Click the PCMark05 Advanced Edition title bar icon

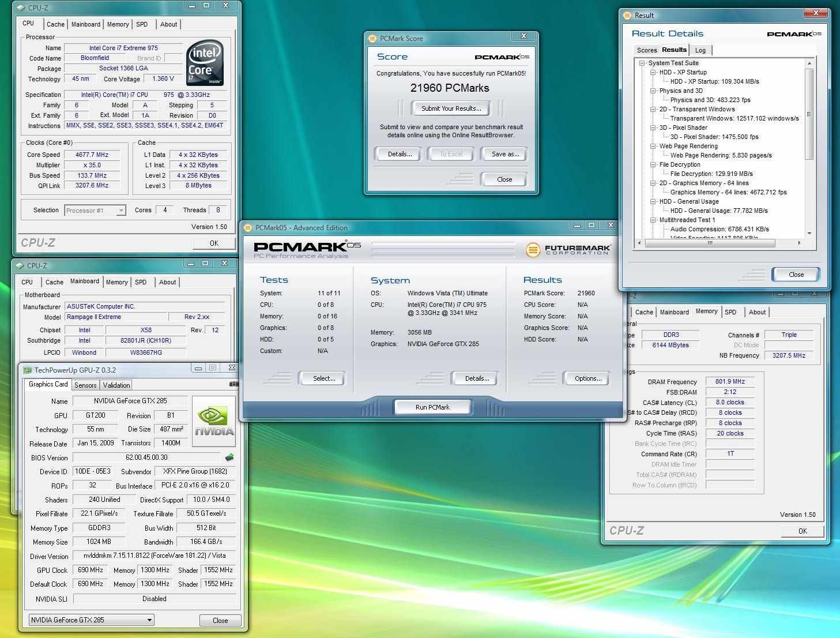tap(248, 227)
